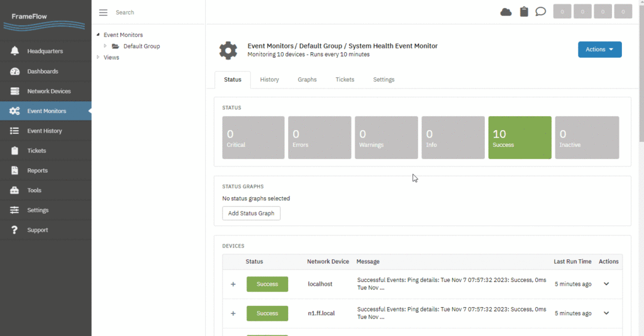Select Event Monitors gears icon
The width and height of the screenshot is (644, 336).
click(15, 111)
